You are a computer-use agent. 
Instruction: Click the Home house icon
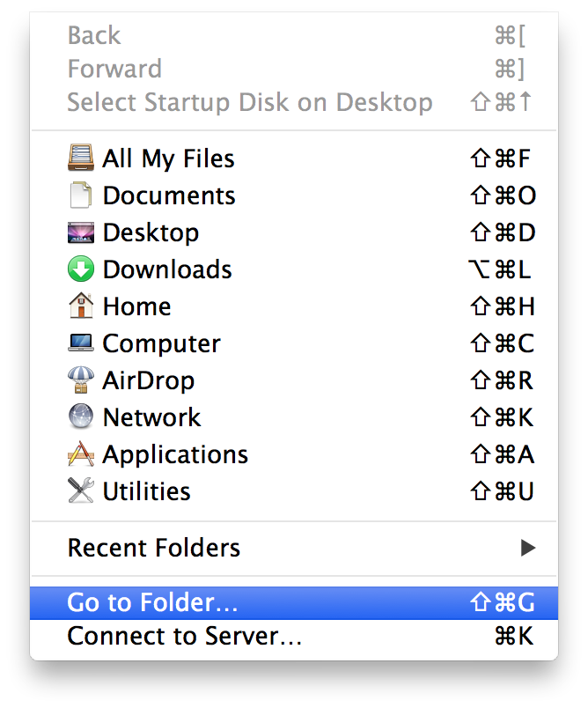click(x=80, y=306)
